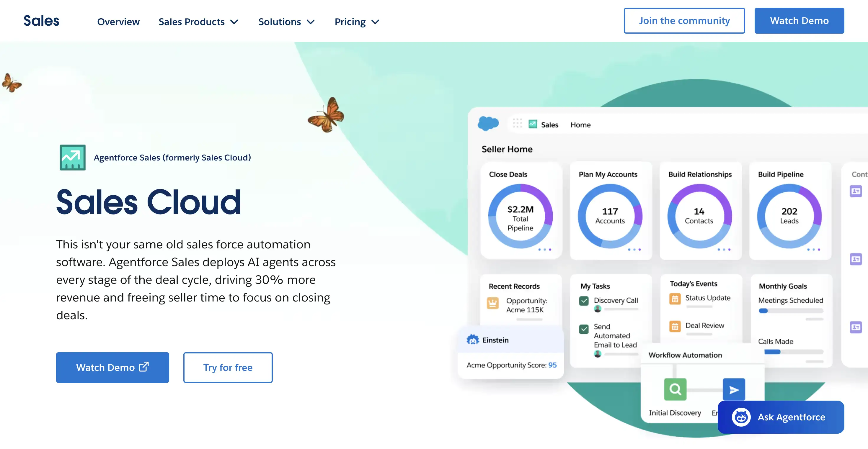Screen dimensions: 868x449
Task: Open the Ask Agentforce chat button
Action: tap(781, 417)
